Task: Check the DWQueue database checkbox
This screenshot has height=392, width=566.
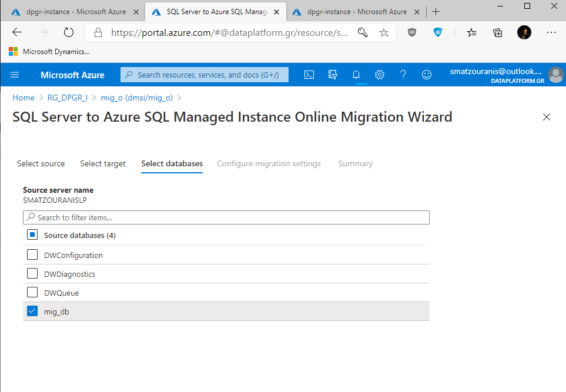Action: coord(32,292)
